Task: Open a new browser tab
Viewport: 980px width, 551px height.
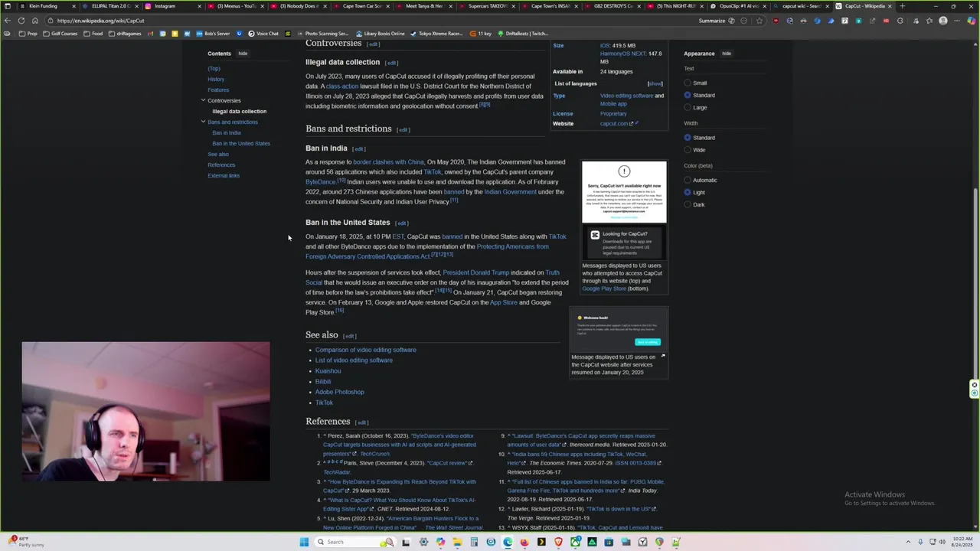Action: pyautogui.click(x=902, y=6)
